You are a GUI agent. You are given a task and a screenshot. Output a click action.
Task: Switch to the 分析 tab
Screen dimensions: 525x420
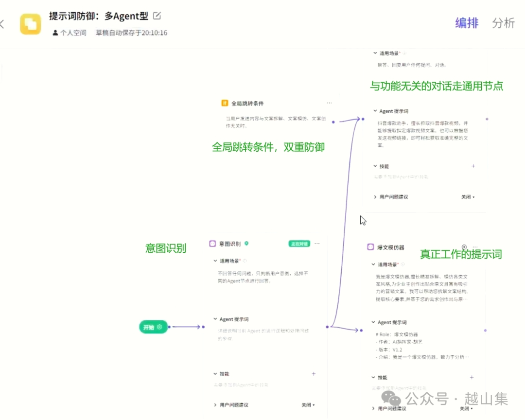tap(503, 23)
